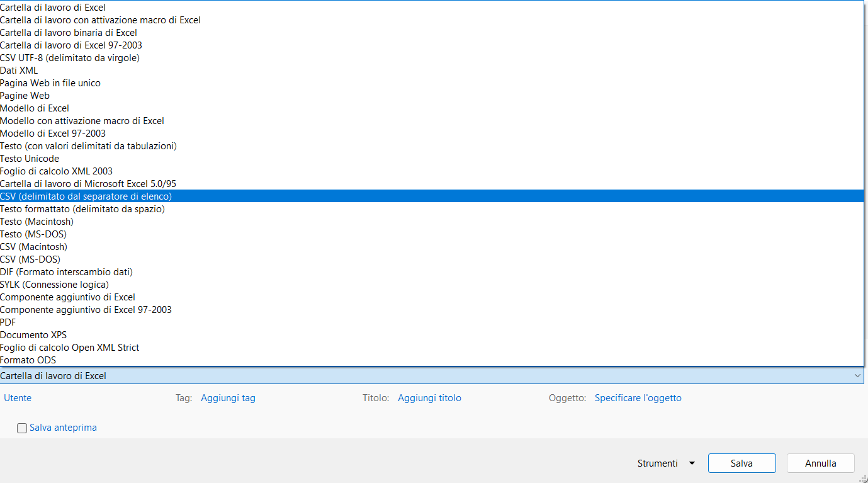Click 'Aggiungi titolo' field
Screen dimensions: 868x483
(x=429, y=398)
